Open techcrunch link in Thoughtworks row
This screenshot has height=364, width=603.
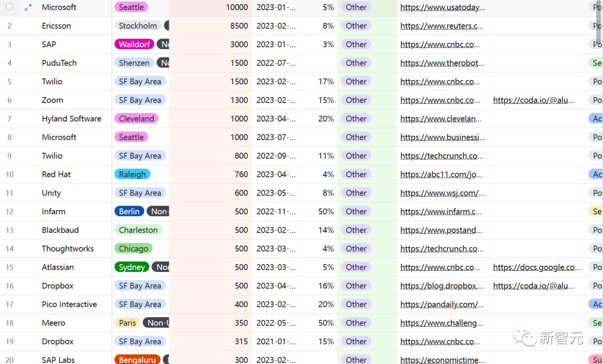pyautogui.click(x=442, y=248)
